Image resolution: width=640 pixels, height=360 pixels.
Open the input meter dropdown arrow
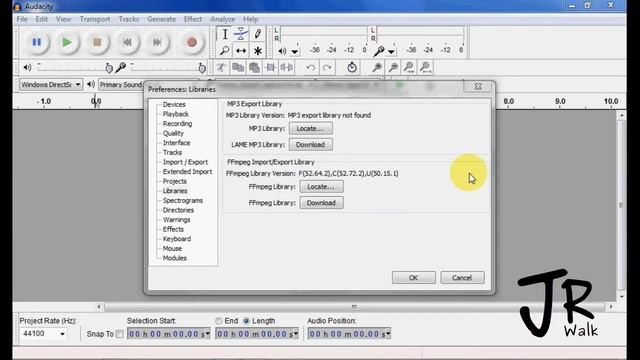(x=391, y=52)
